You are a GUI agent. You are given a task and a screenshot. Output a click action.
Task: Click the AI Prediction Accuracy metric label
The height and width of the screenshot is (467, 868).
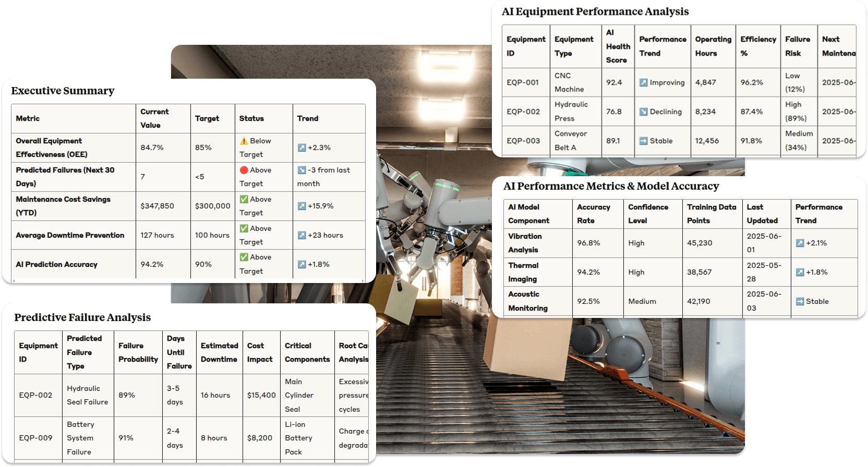point(56,264)
